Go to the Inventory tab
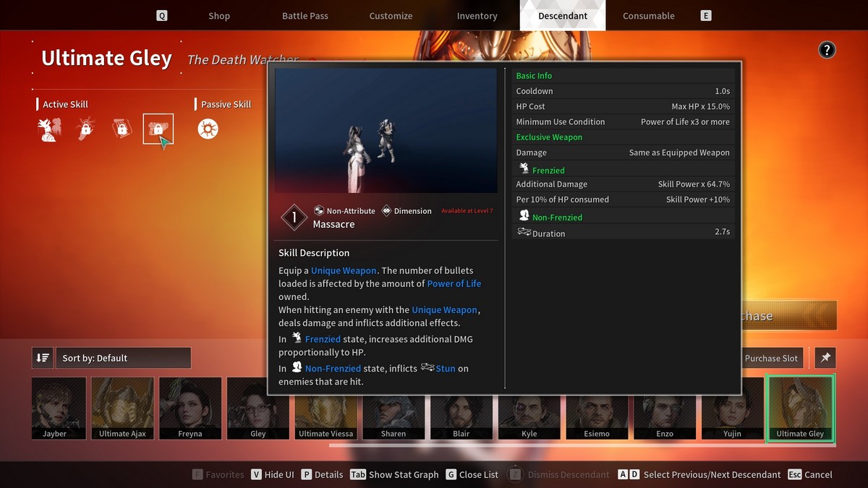Screen dimensions: 868x488 [x=477, y=16]
